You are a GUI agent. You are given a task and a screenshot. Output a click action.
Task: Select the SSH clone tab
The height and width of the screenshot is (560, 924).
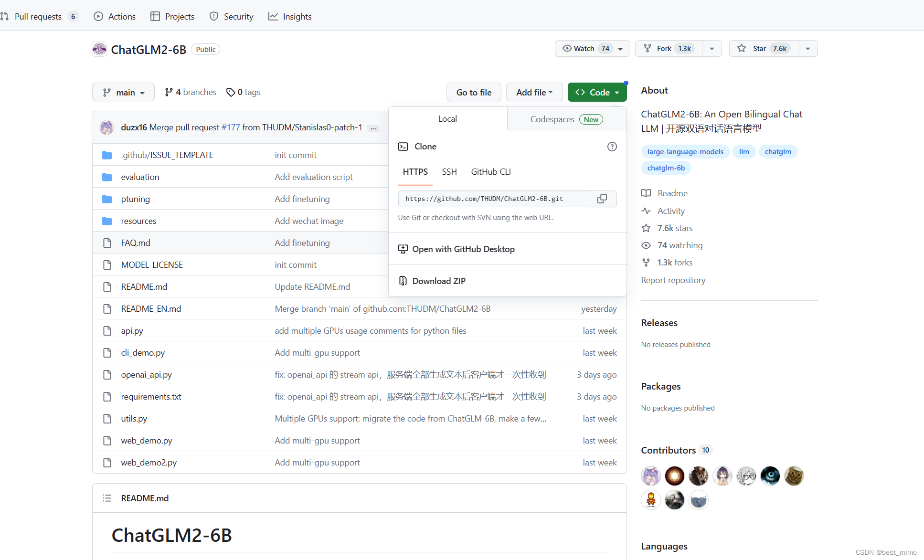coord(449,172)
